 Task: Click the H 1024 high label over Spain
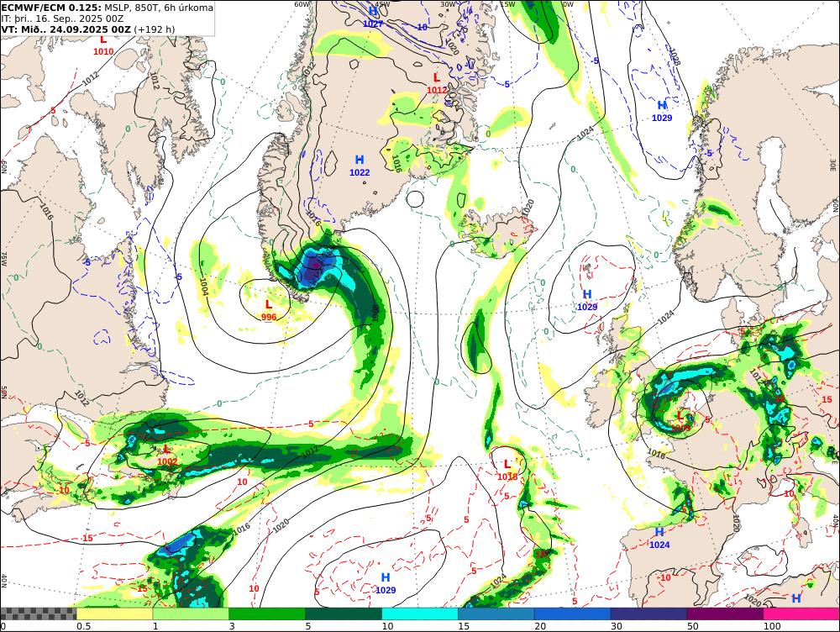[659, 538]
